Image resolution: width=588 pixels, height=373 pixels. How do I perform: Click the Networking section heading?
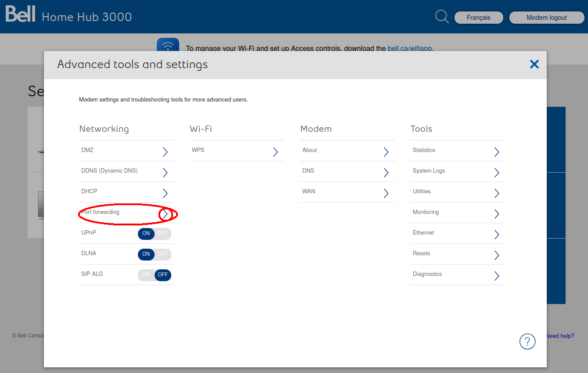pyautogui.click(x=104, y=129)
